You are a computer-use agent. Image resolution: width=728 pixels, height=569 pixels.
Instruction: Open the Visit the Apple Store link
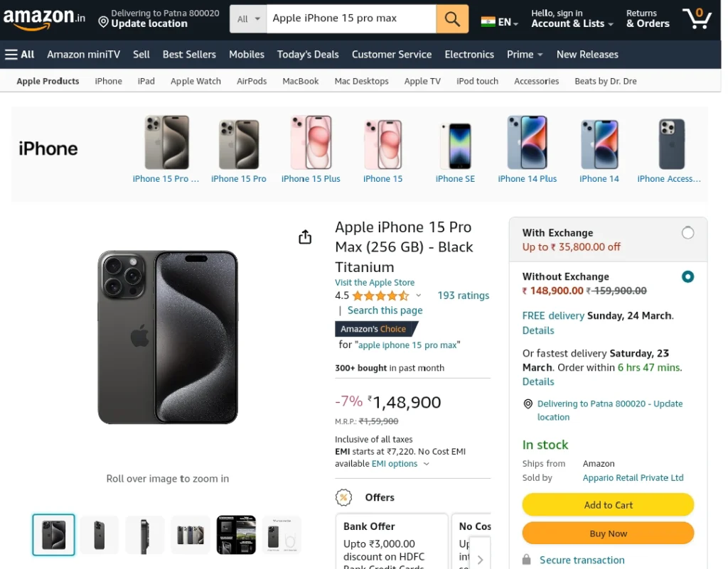click(375, 283)
